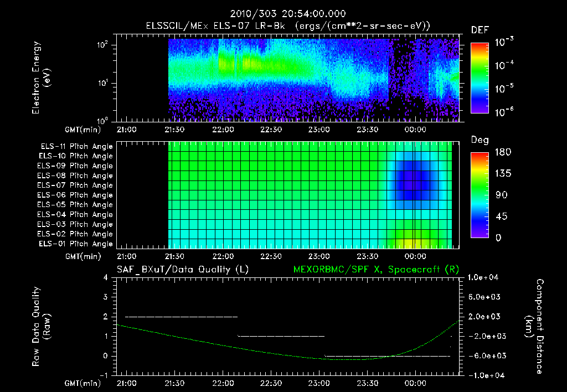Click the -1 tick on Raw Data Quality axis
The width and height of the screenshot is (567, 392).
coord(104,375)
